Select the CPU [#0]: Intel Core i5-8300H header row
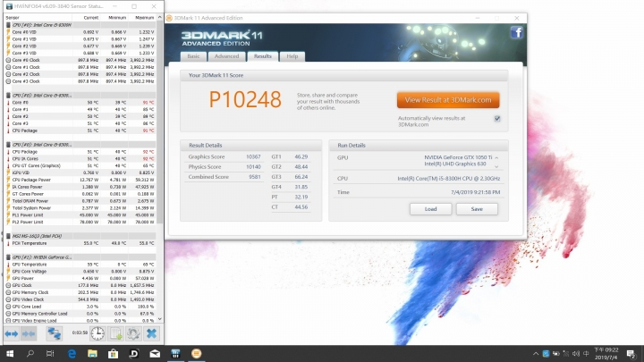The height and width of the screenshot is (362, 644). [80, 25]
